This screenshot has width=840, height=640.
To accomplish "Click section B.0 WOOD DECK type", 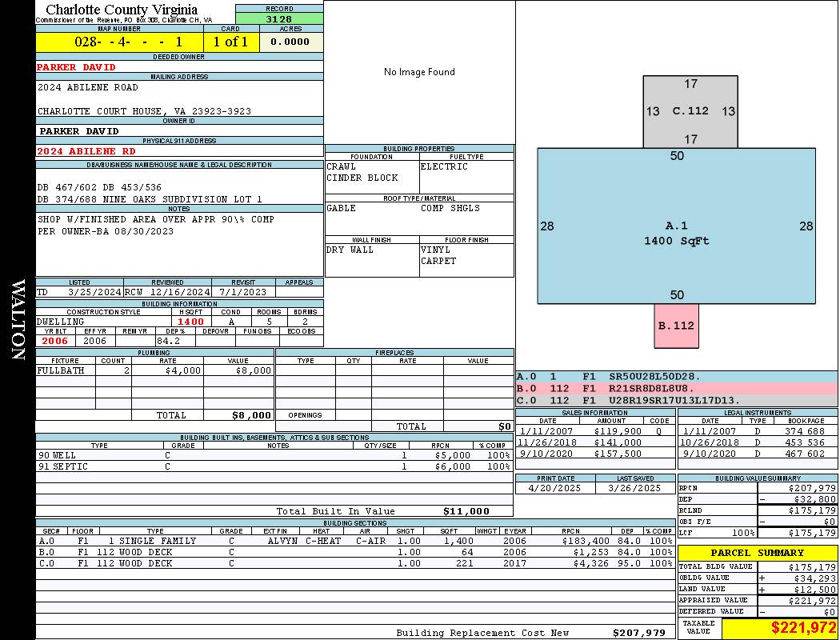I will 145,552.
